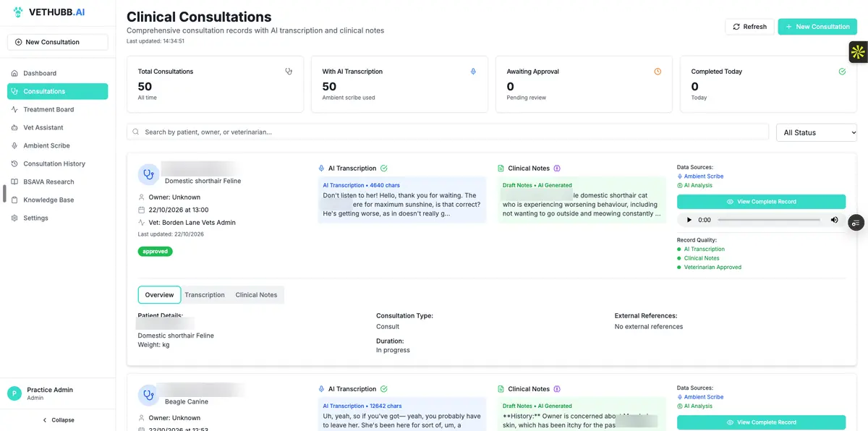Image resolution: width=868 pixels, height=431 pixels.
Task: Click the dark round list widget on the right edge
Action: tap(856, 223)
